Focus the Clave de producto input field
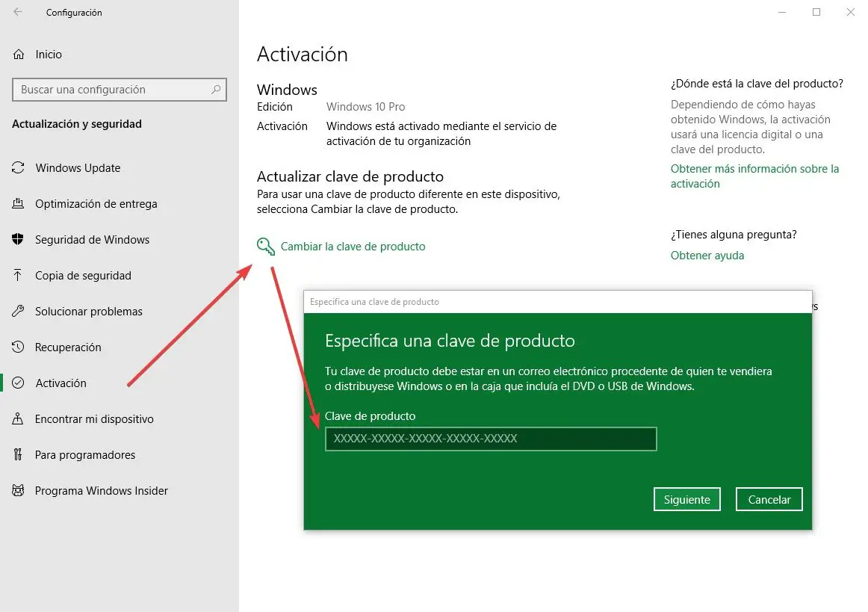The image size is (868, 612). [x=490, y=439]
